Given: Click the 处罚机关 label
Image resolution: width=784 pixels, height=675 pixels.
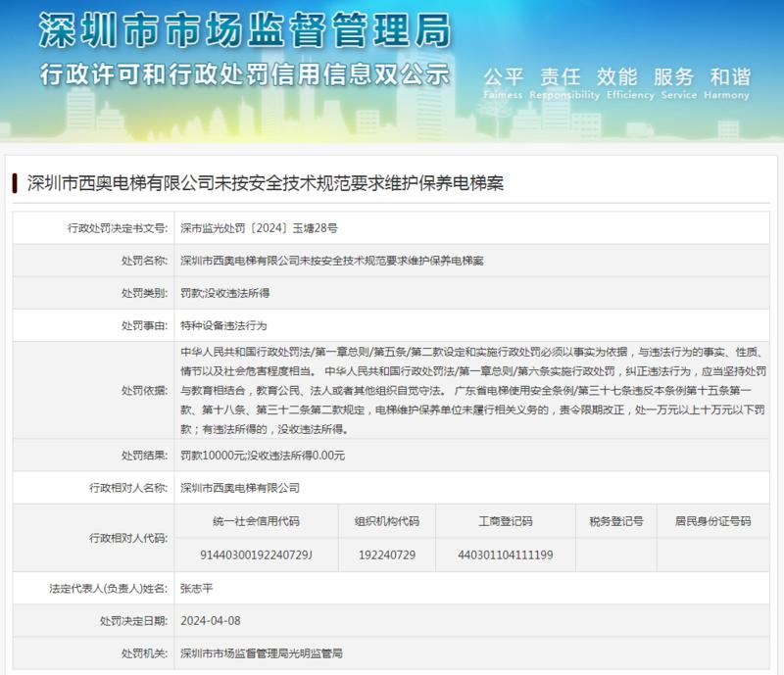Looking at the screenshot, I should click(144, 653).
